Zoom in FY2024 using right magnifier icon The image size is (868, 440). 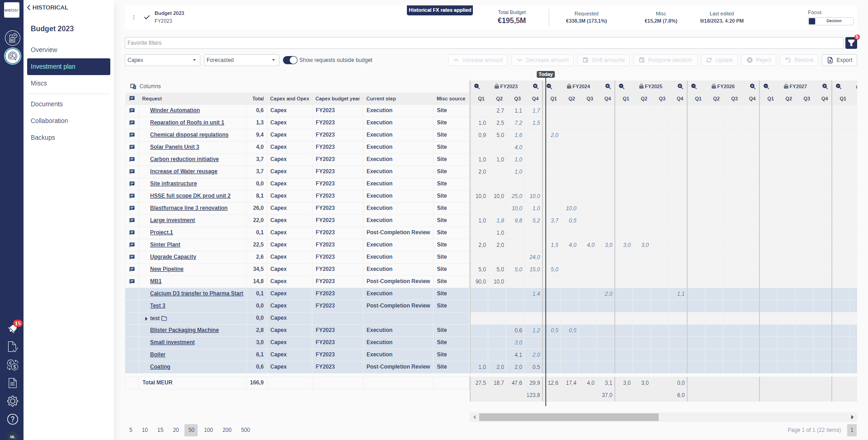[608, 86]
